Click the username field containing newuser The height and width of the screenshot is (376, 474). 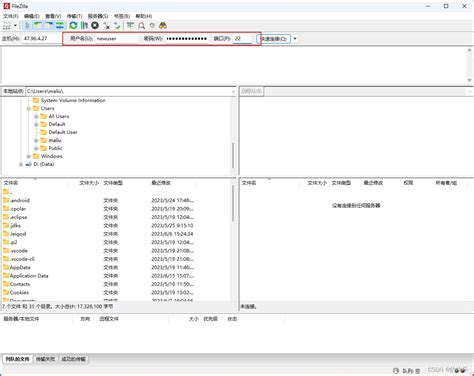click(x=117, y=39)
